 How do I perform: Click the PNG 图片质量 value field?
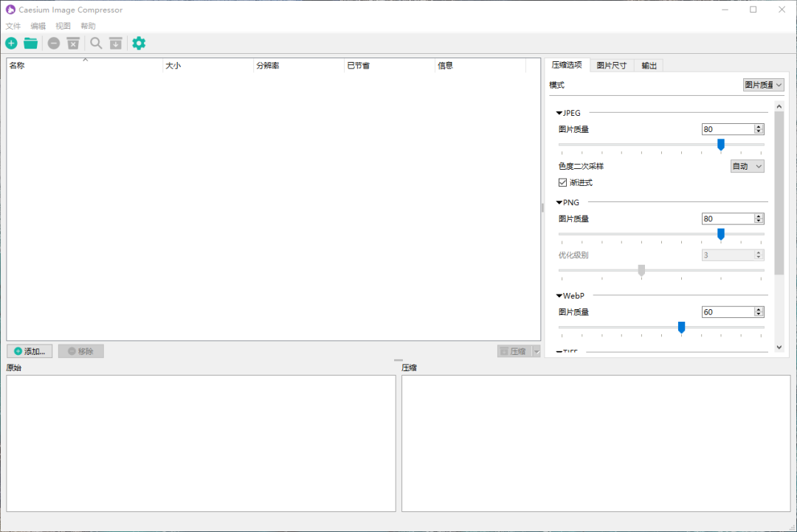[x=728, y=219]
